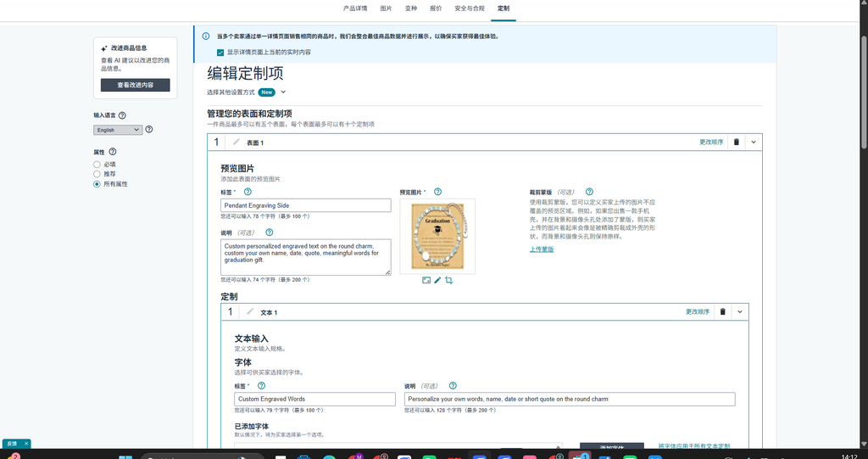The image size is (868, 459).
Task: Click the 文本输入 heading
Action: click(251, 339)
